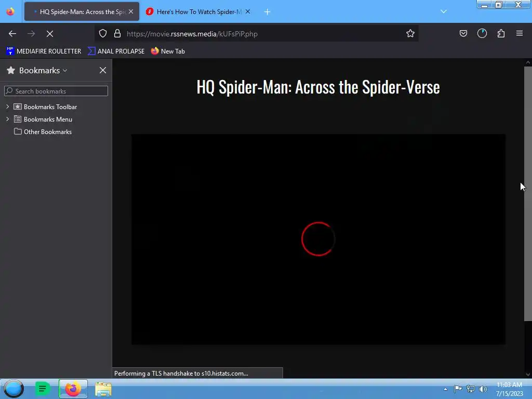Click the padlock site info icon

[x=117, y=33]
